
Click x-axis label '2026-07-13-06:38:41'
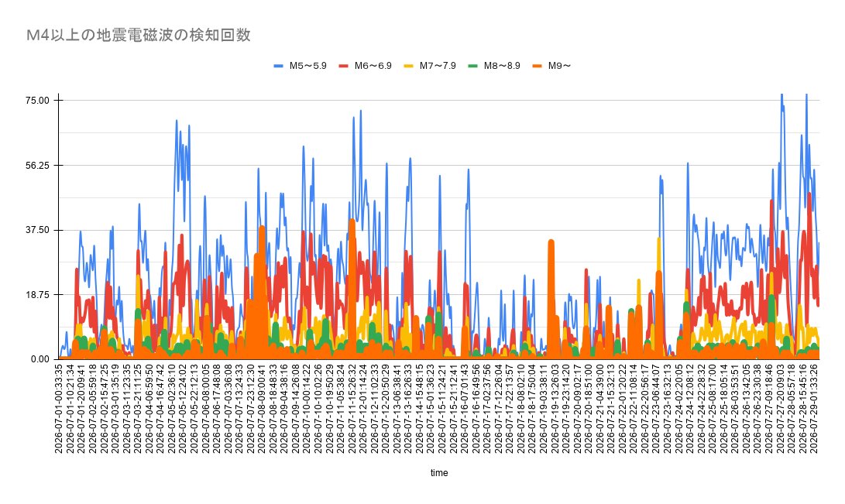coord(398,409)
